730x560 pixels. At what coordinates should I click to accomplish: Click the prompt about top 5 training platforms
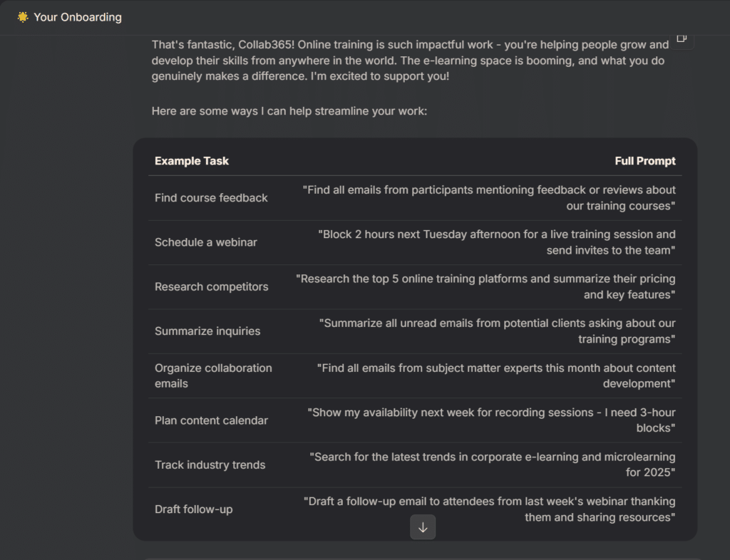point(485,286)
